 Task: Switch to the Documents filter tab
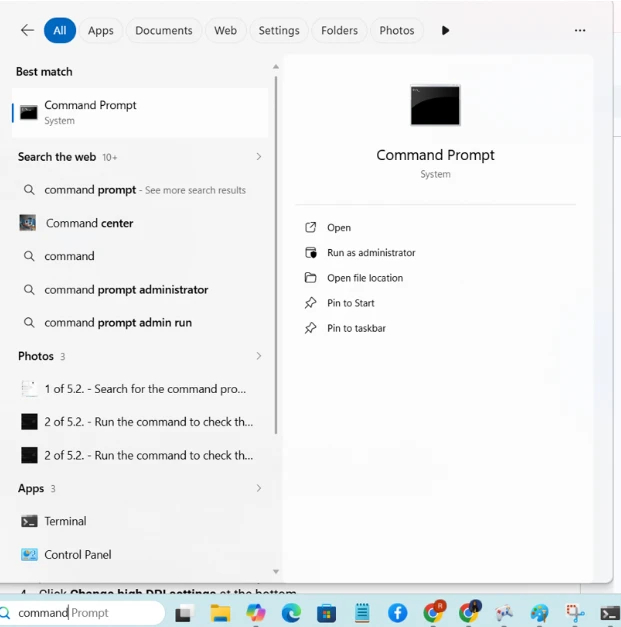pyautogui.click(x=164, y=30)
